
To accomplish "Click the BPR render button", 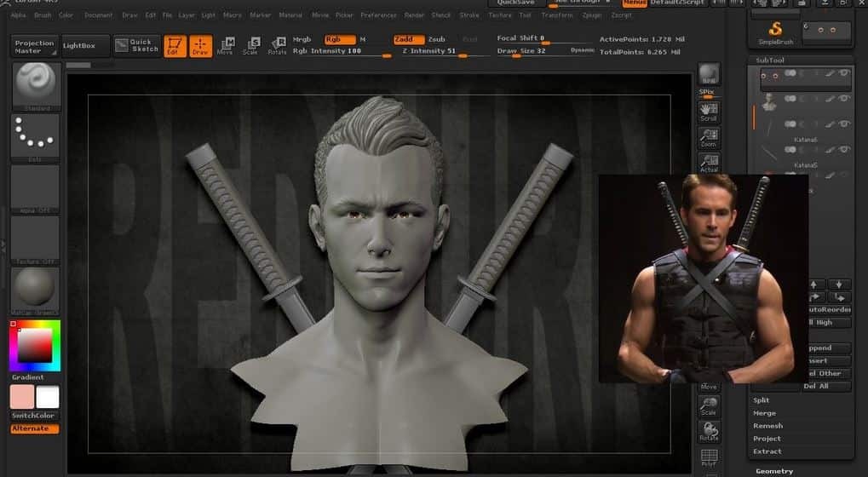I will [x=709, y=73].
